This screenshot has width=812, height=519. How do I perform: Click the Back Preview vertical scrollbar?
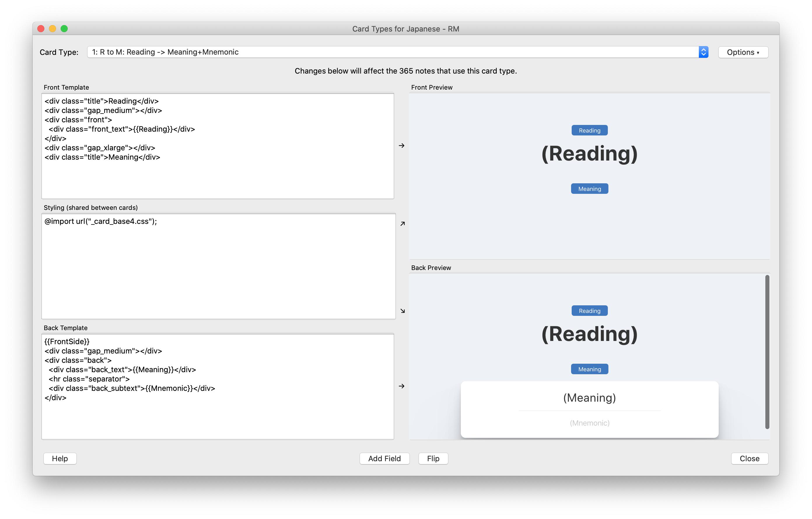(x=767, y=352)
